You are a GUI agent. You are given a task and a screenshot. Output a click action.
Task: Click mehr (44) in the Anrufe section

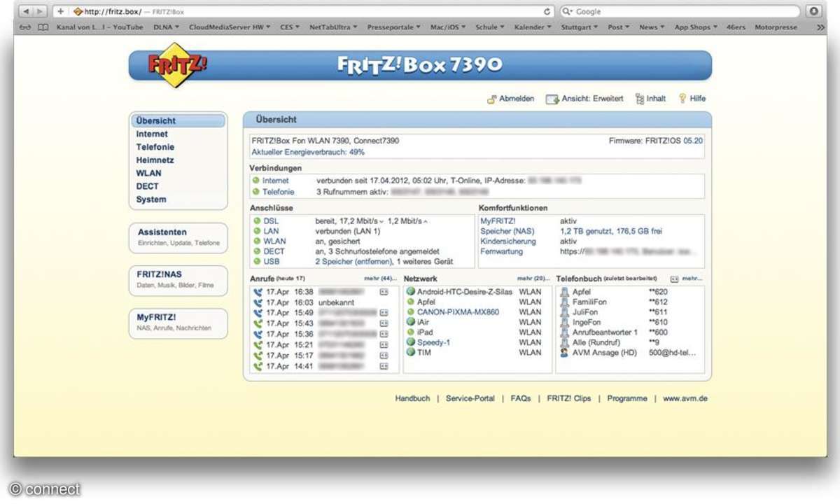[x=381, y=279]
